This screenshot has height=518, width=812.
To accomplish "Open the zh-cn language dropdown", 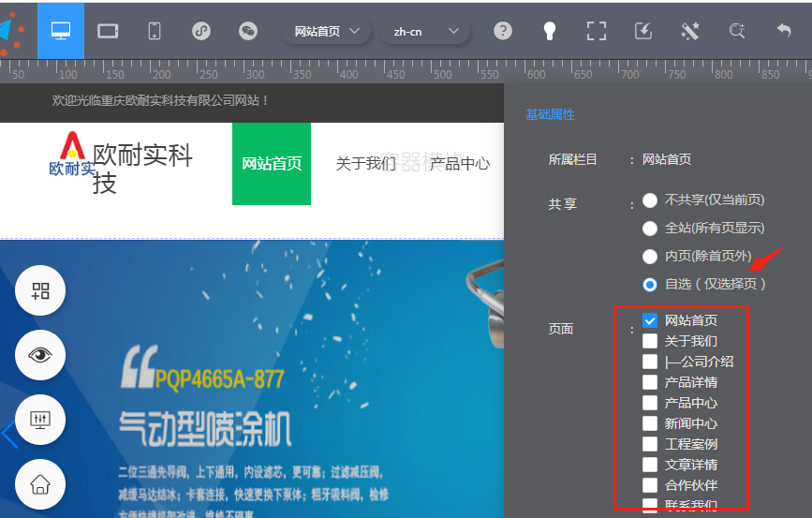I will [425, 32].
